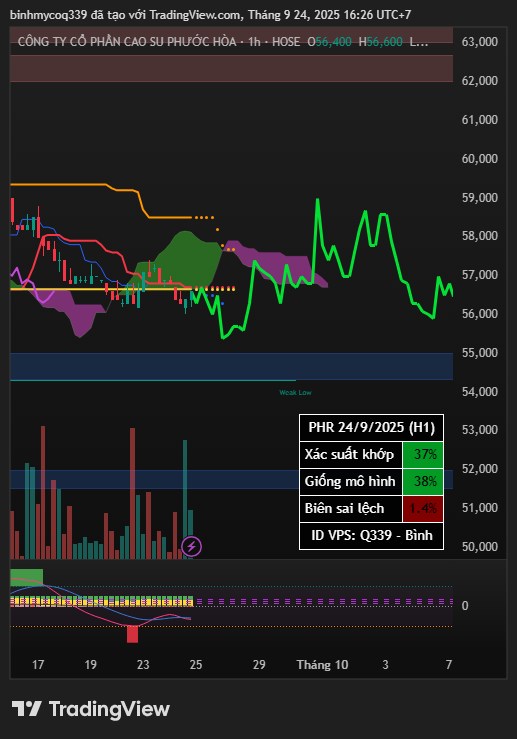This screenshot has height=739, width=517.
Task: Click the HOSE exchange label
Action: pyautogui.click(x=286, y=42)
